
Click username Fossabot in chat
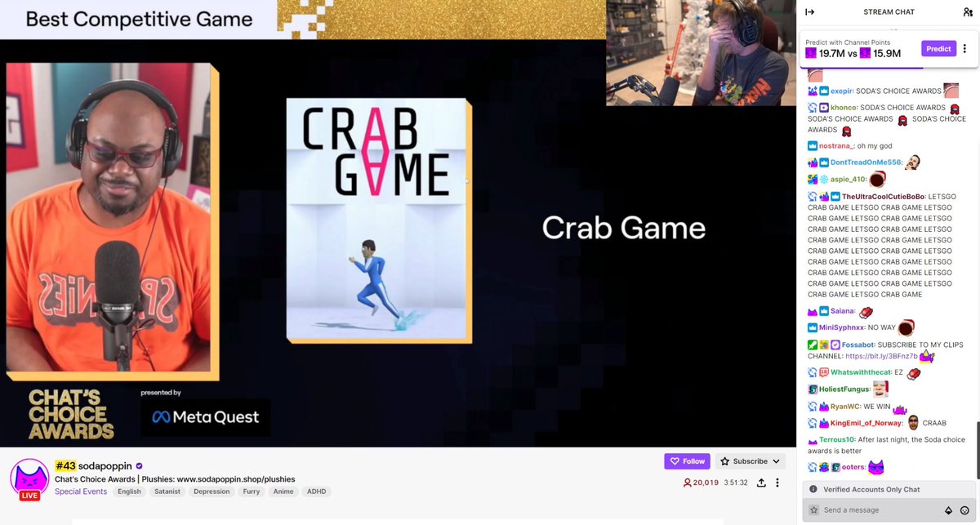click(x=859, y=345)
